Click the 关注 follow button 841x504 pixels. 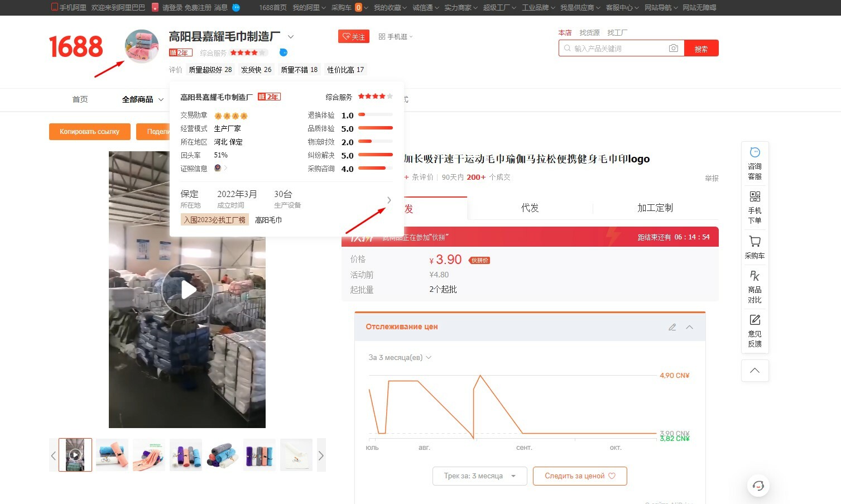[x=354, y=36]
